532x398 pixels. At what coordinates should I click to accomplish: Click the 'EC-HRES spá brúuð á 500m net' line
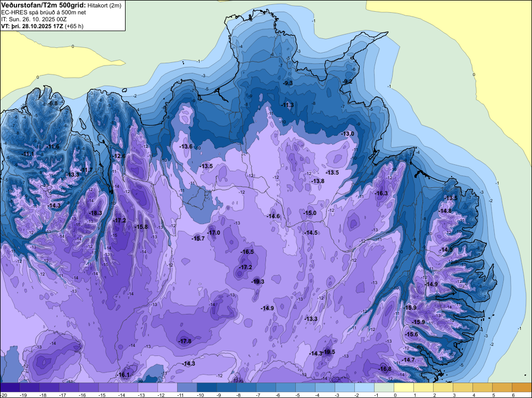click(x=44, y=12)
